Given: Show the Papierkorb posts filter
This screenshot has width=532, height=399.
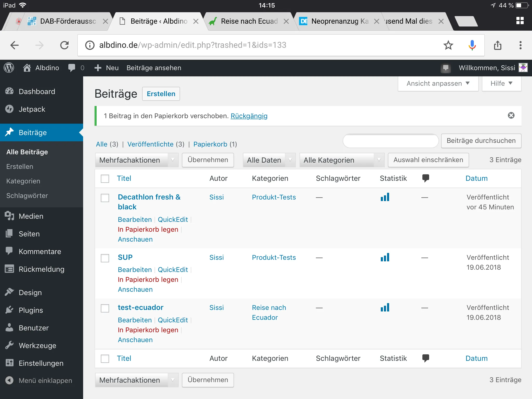Looking at the screenshot, I should pyautogui.click(x=210, y=144).
